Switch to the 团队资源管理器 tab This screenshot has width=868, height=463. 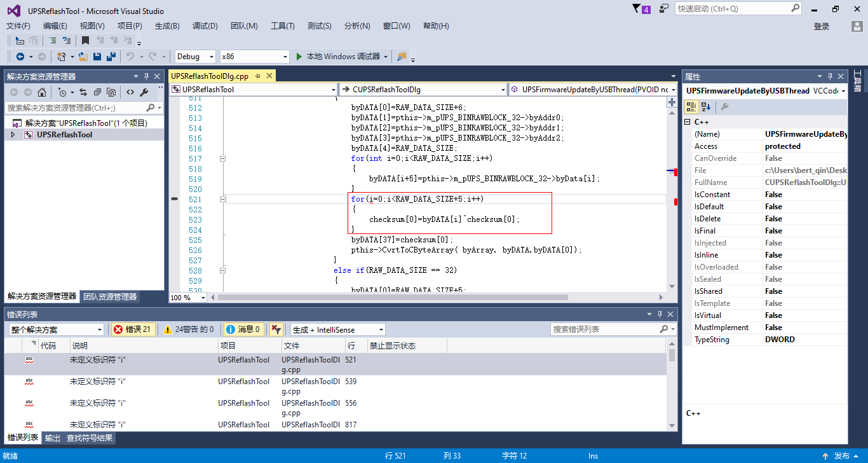point(110,296)
